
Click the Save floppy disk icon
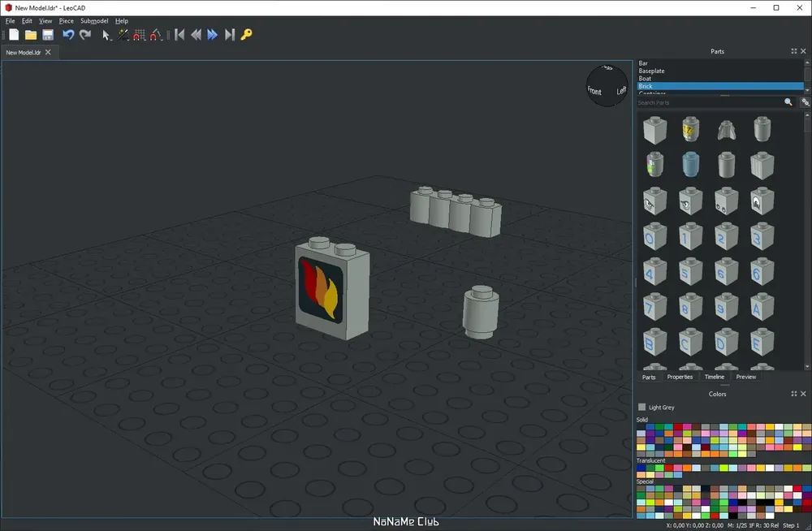coord(48,35)
